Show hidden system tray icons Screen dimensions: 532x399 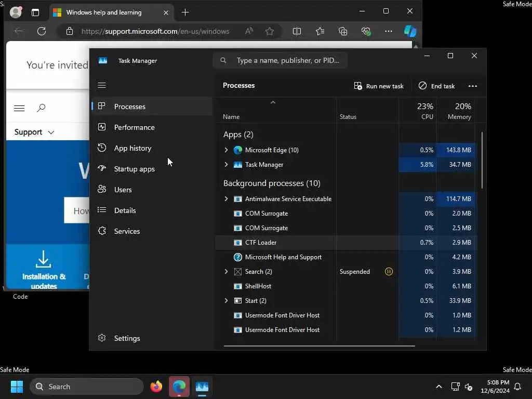pos(438,387)
